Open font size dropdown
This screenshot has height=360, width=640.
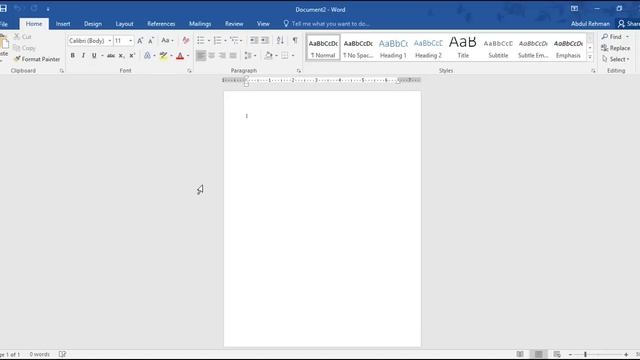(x=130, y=41)
